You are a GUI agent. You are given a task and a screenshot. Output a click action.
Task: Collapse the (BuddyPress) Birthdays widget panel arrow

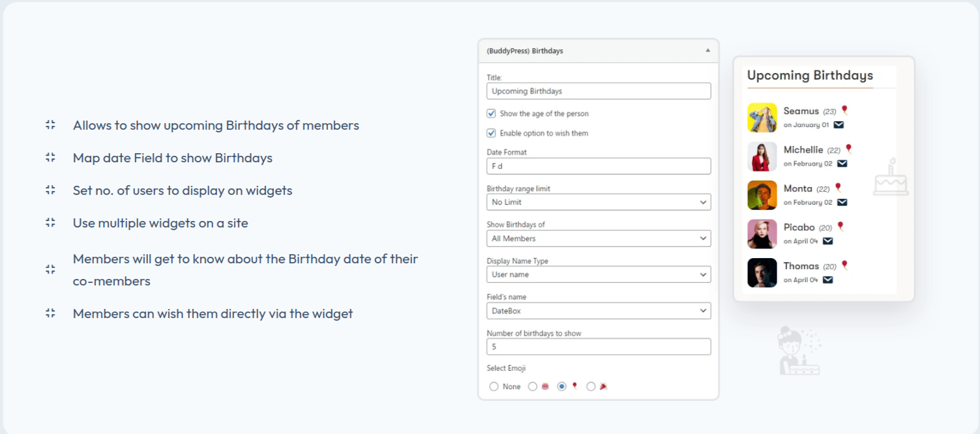(707, 51)
